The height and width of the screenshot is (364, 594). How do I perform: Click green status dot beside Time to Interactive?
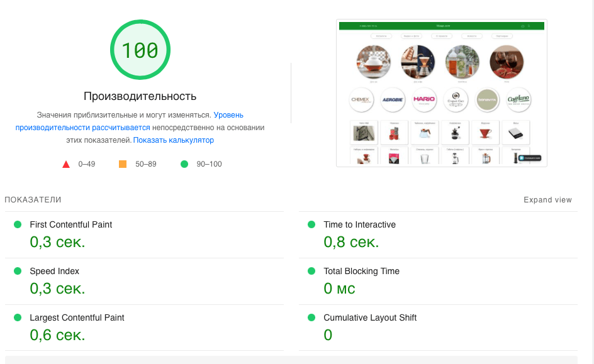click(311, 224)
